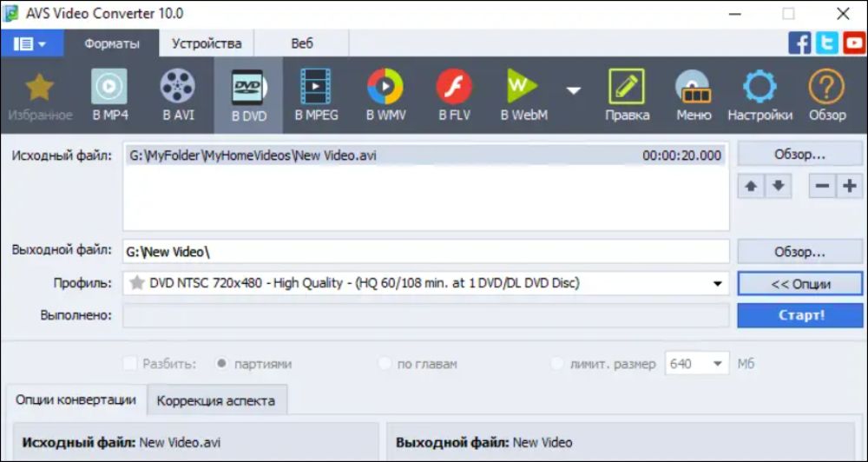868x462 pixels.
Task: Click the 00:00:20.000 duration value
Action: click(681, 155)
